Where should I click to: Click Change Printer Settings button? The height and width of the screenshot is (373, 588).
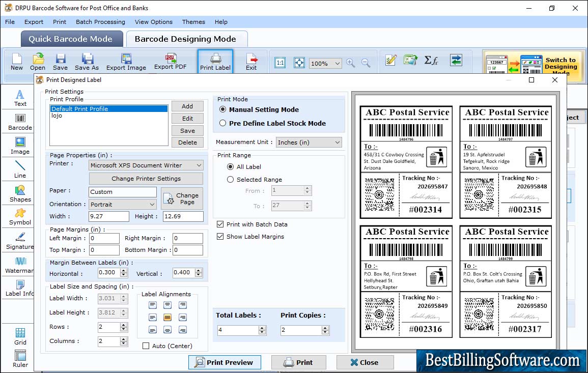(146, 179)
